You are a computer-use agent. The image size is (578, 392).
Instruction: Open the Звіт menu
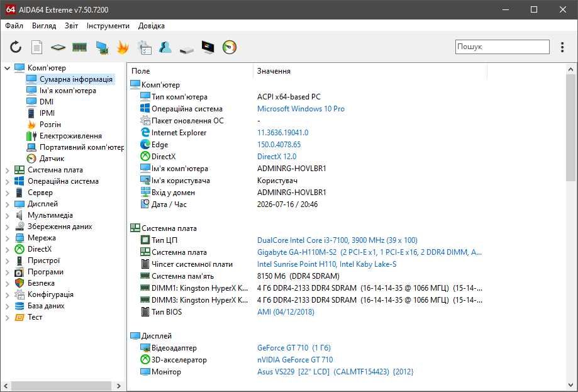pos(71,26)
